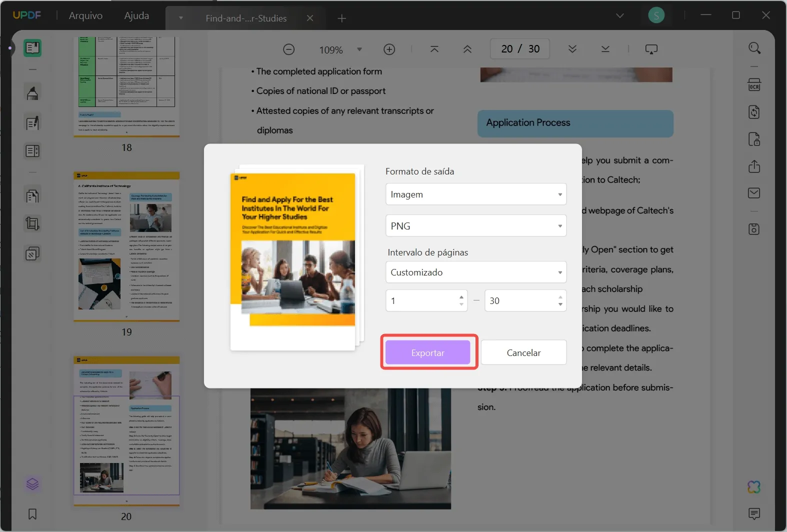Go to the first page arrow

pos(434,49)
